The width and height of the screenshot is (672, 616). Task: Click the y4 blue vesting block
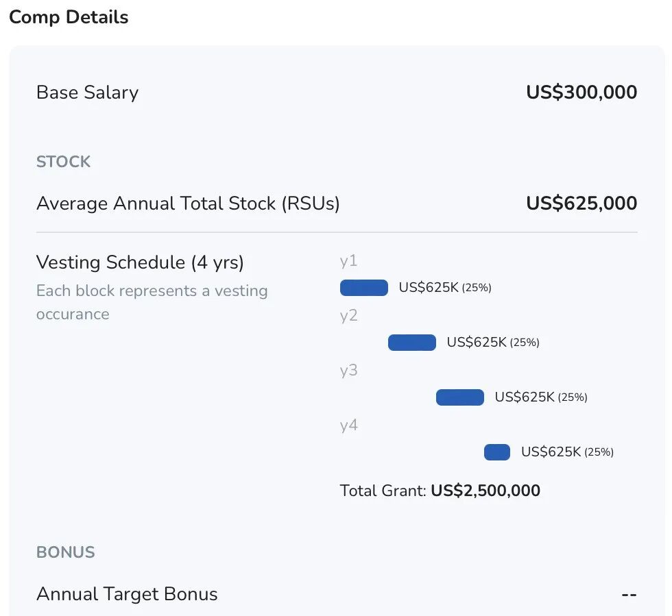click(497, 452)
